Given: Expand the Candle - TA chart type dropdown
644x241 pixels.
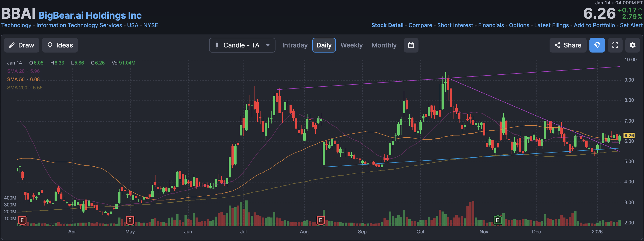Looking at the screenshot, I should (x=242, y=45).
